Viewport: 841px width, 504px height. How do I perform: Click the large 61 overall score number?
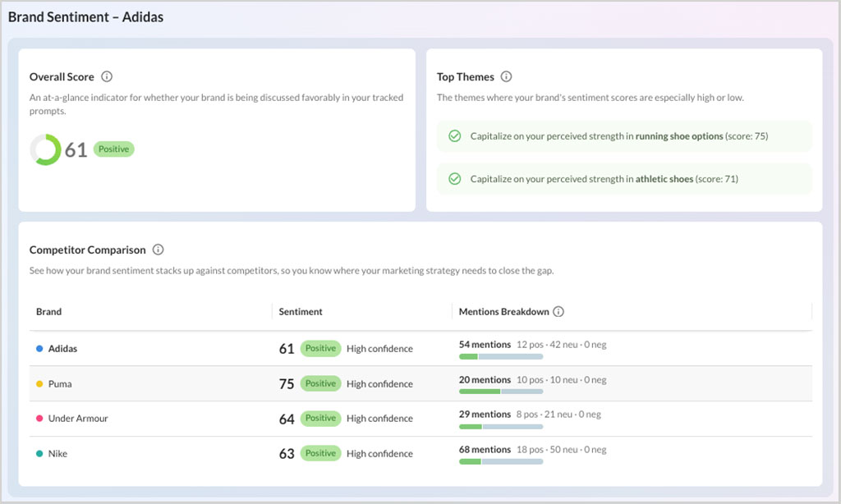pos(76,149)
